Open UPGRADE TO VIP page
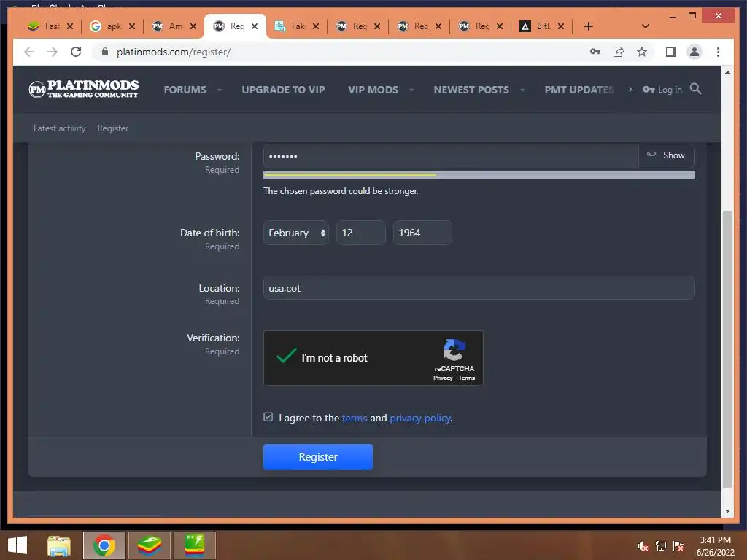Viewport: 747px width, 560px height. coord(283,90)
